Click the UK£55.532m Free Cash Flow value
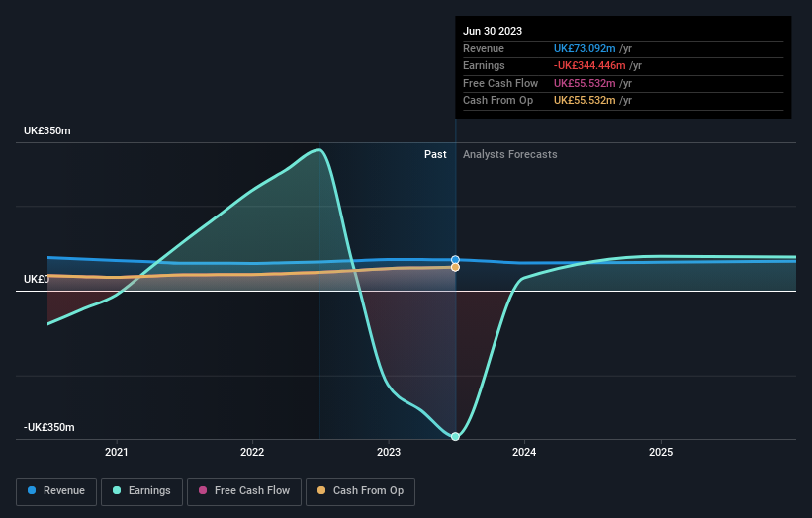This screenshot has width=812, height=518. pos(585,83)
